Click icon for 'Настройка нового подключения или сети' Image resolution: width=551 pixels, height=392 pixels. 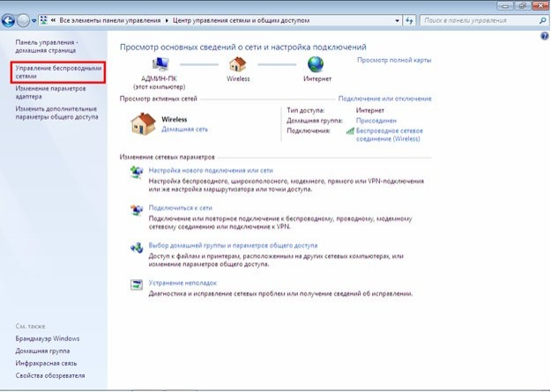point(137,172)
